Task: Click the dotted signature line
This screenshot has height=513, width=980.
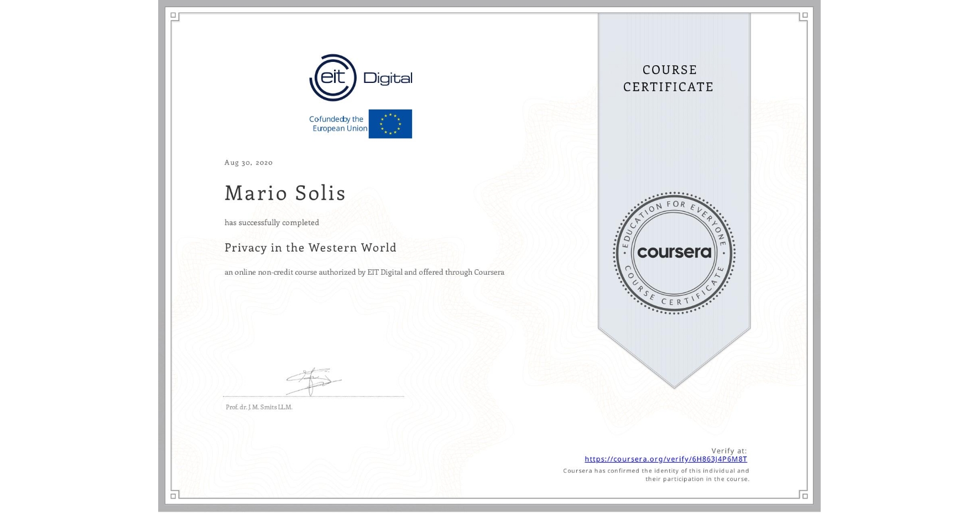Action: pos(312,396)
